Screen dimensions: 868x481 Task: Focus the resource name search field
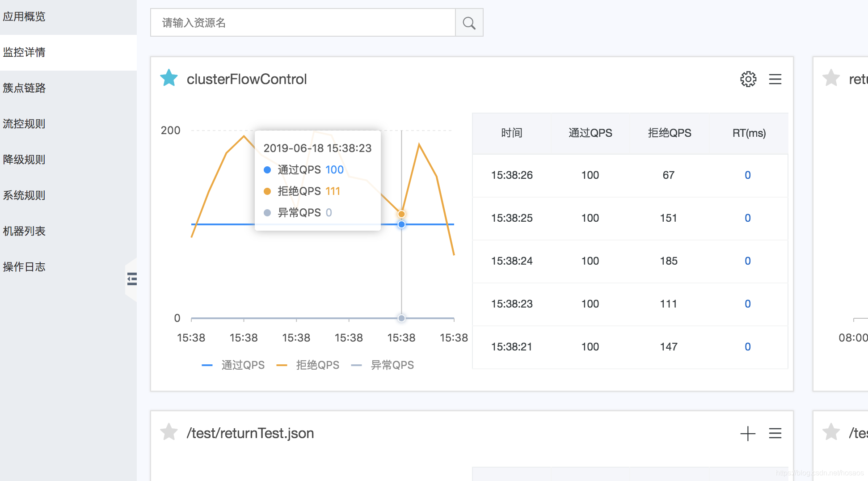tap(303, 23)
